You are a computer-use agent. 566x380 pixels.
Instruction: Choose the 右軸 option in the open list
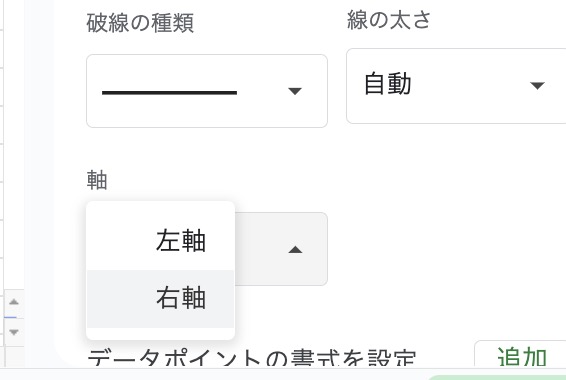[x=160, y=298]
